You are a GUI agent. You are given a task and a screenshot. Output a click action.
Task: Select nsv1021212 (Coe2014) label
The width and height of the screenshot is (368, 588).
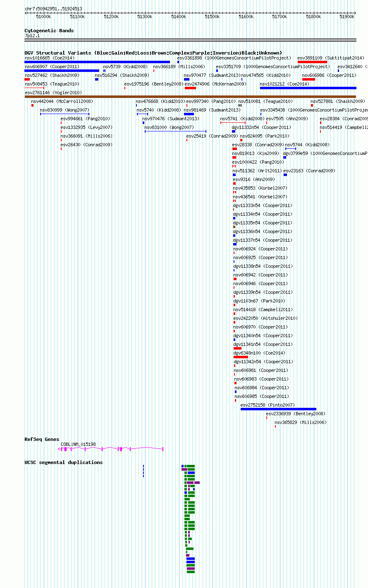coord(284,84)
